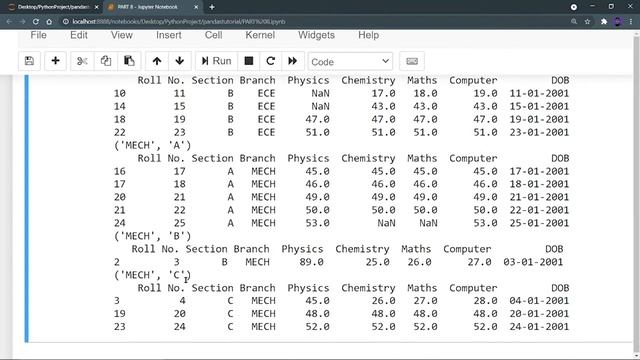Screen dimensions: 640x360
Task: Close the Desktop/PythonProject browser tab
Action: tap(97, 7)
